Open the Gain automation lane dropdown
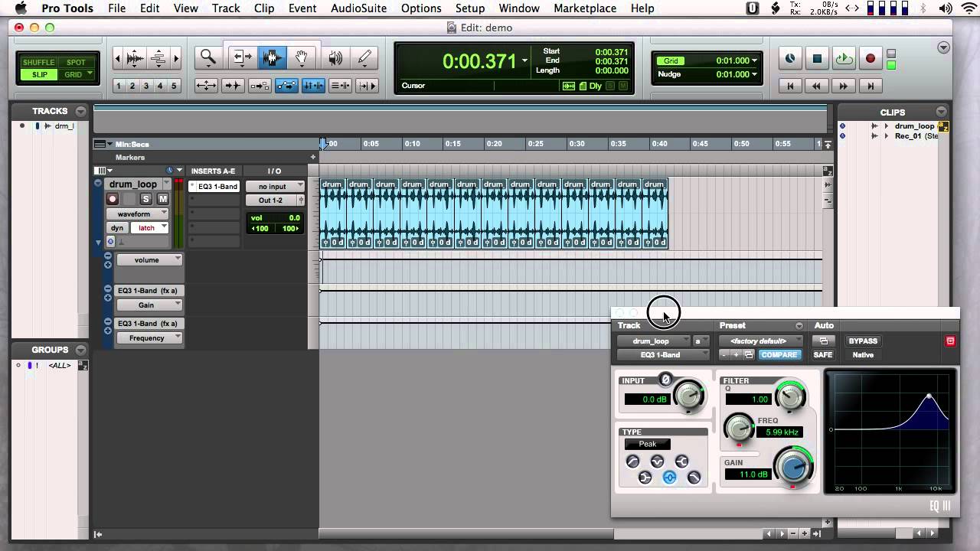Viewport: 980px width, 551px height. tap(149, 305)
